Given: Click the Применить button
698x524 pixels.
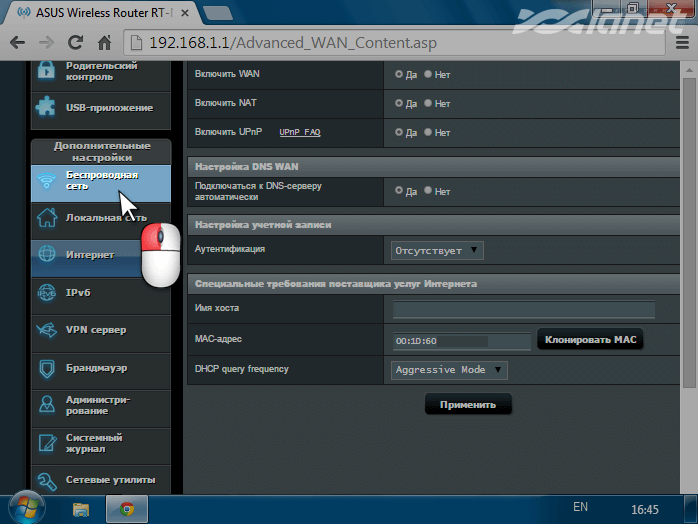Looking at the screenshot, I should coord(468,405).
